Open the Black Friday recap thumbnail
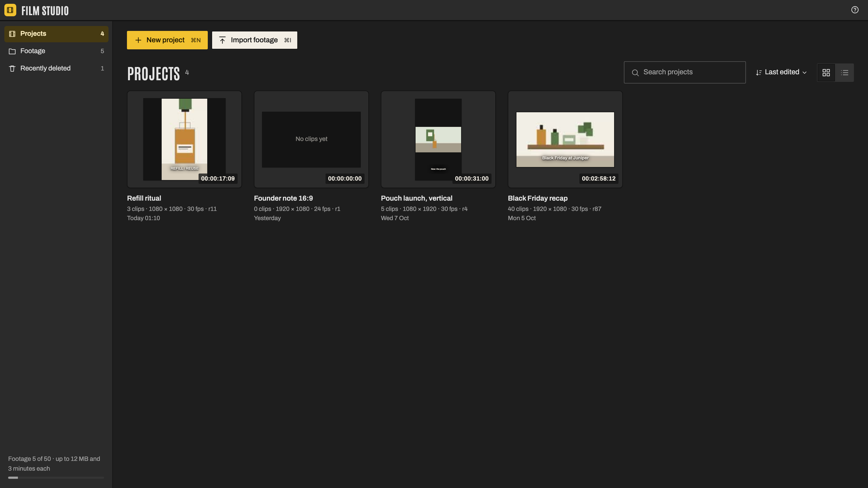This screenshot has height=488, width=868. point(565,139)
